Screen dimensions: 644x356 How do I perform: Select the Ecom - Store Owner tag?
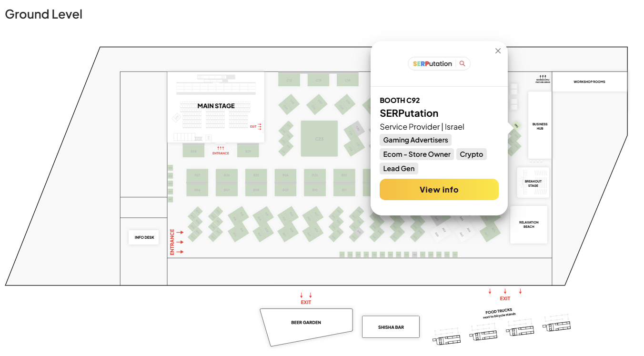click(417, 154)
